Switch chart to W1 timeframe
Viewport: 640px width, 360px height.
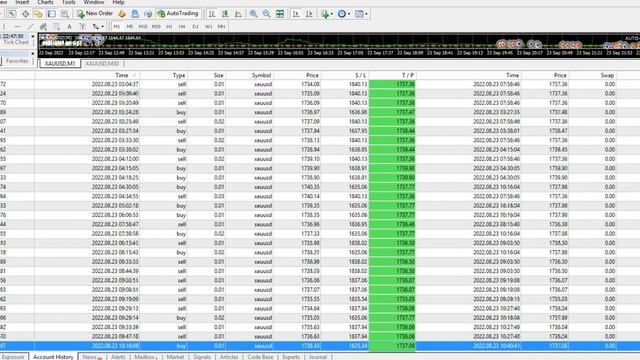click(209, 27)
